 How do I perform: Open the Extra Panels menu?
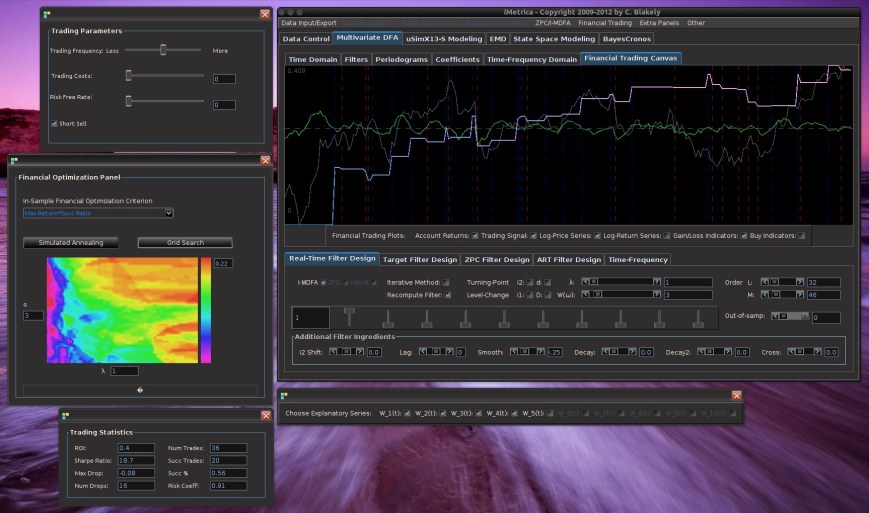tap(659, 22)
